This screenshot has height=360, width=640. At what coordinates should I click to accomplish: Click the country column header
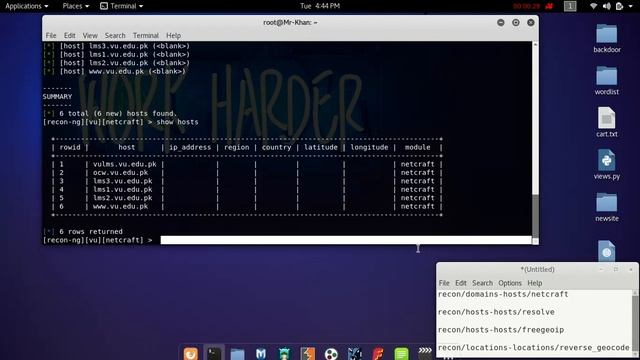[x=276, y=147]
